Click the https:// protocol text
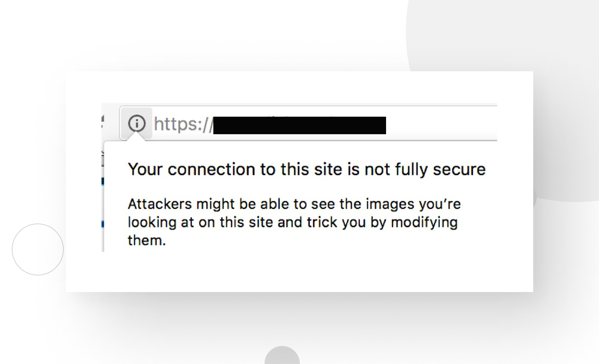 pyautogui.click(x=183, y=124)
